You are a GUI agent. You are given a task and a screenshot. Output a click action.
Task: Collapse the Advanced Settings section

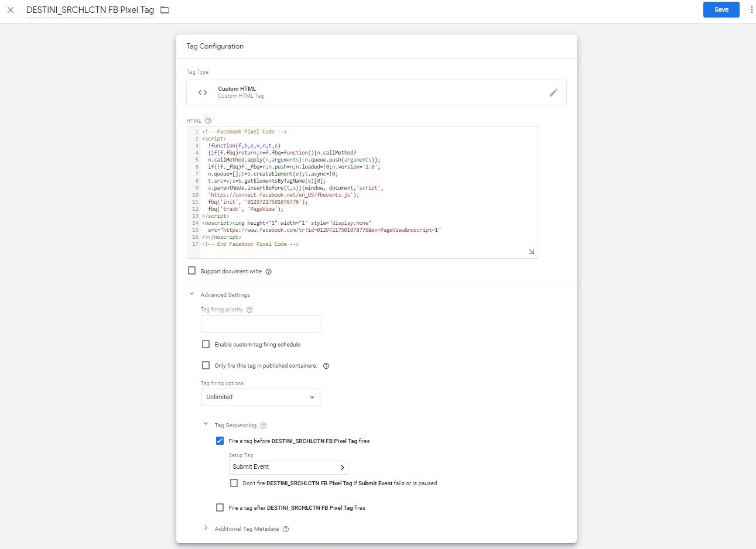(191, 294)
